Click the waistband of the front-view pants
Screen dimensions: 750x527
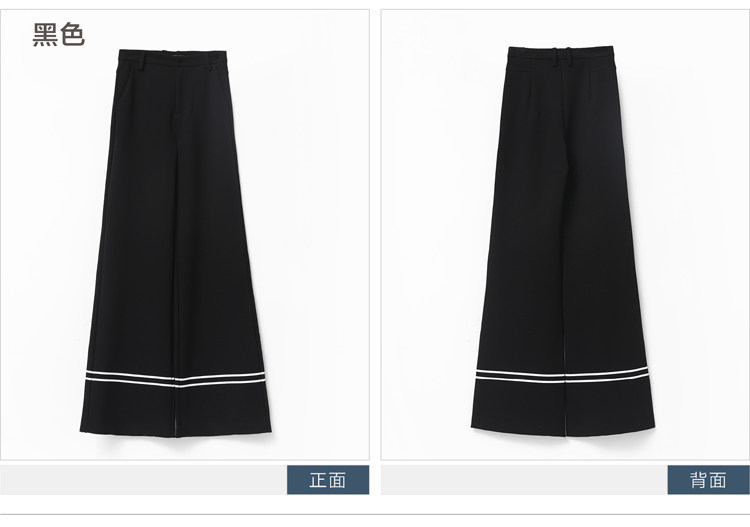coord(172,58)
